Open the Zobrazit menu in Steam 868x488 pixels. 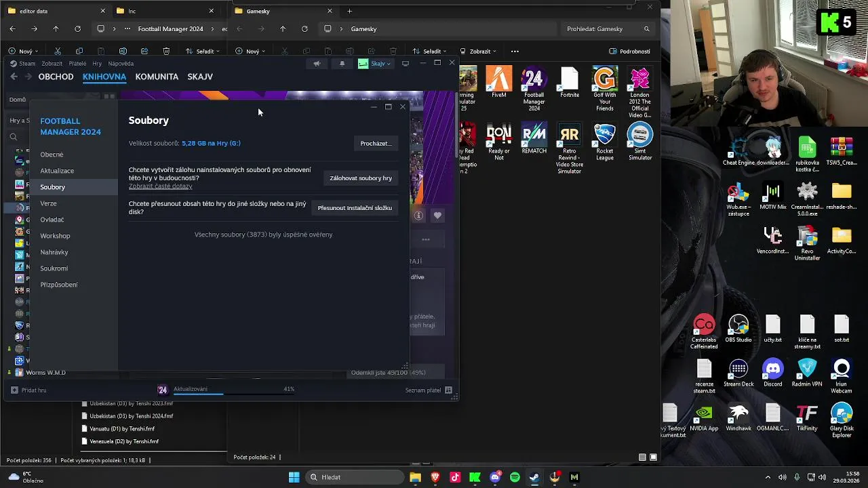(x=52, y=64)
